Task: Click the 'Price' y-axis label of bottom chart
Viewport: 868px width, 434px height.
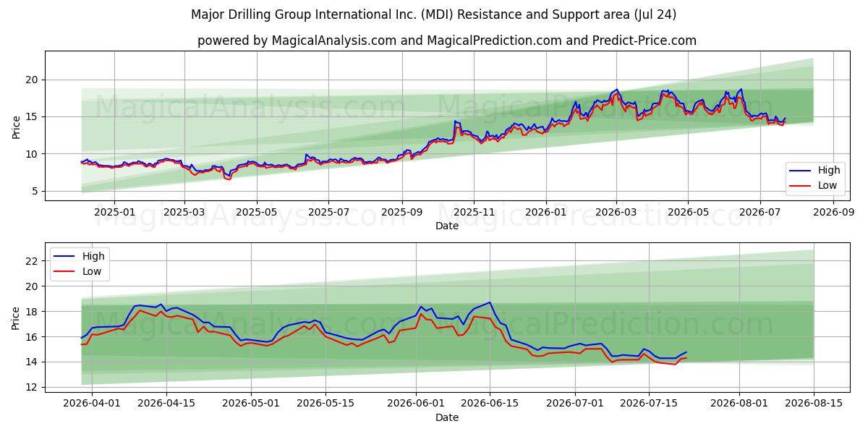Action: [16, 318]
